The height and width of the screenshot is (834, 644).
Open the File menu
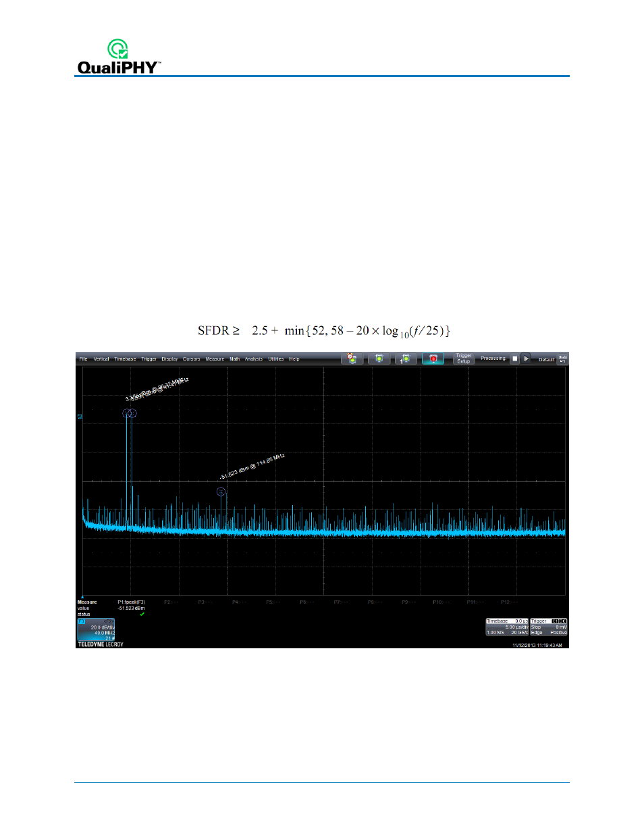tap(83, 359)
